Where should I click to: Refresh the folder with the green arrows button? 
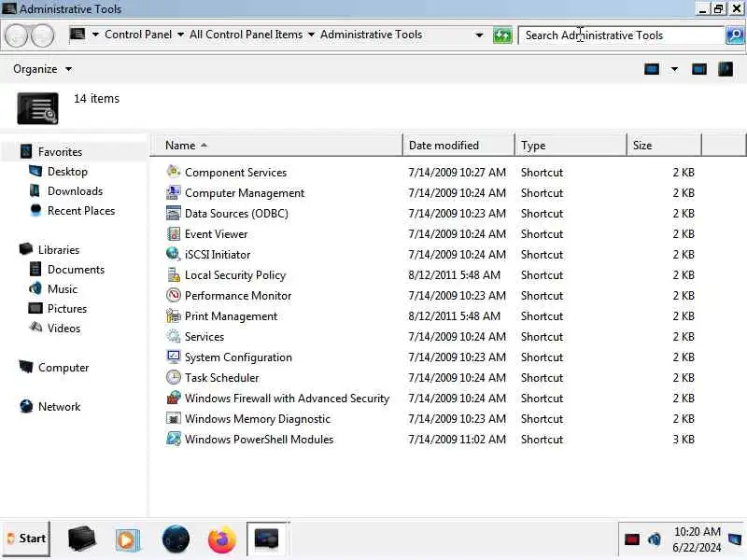click(x=502, y=35)
